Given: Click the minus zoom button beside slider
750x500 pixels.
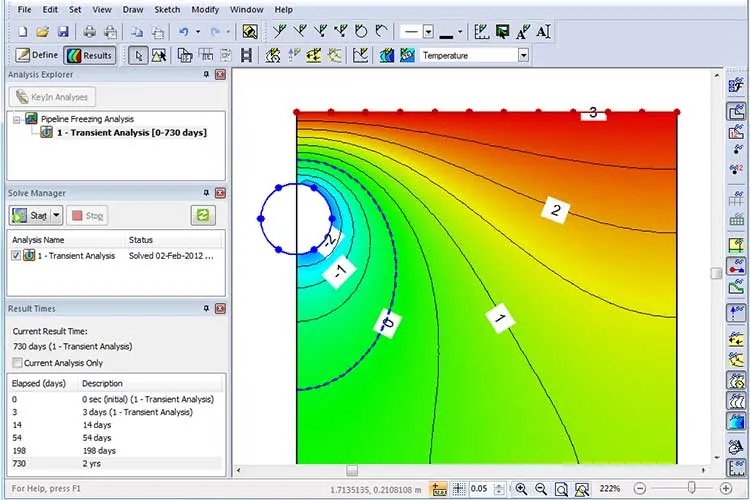Looking at the screenshot, I should coord(640,489).
